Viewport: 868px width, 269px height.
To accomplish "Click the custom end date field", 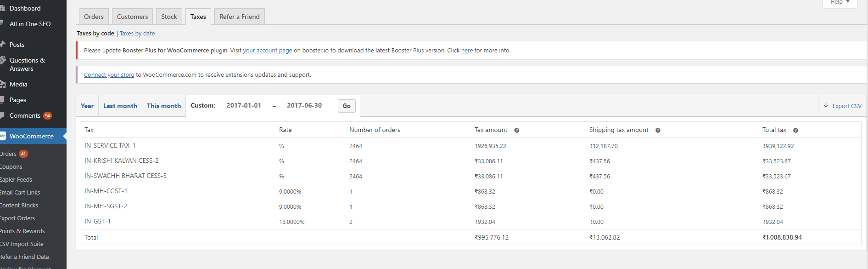I will point(304,105).
